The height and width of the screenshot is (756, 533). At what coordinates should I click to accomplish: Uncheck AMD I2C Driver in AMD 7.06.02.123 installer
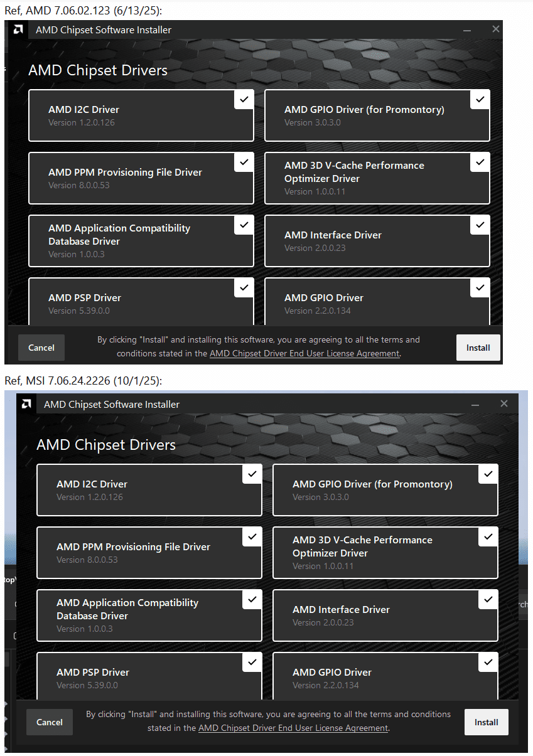[x=244, y=100]
